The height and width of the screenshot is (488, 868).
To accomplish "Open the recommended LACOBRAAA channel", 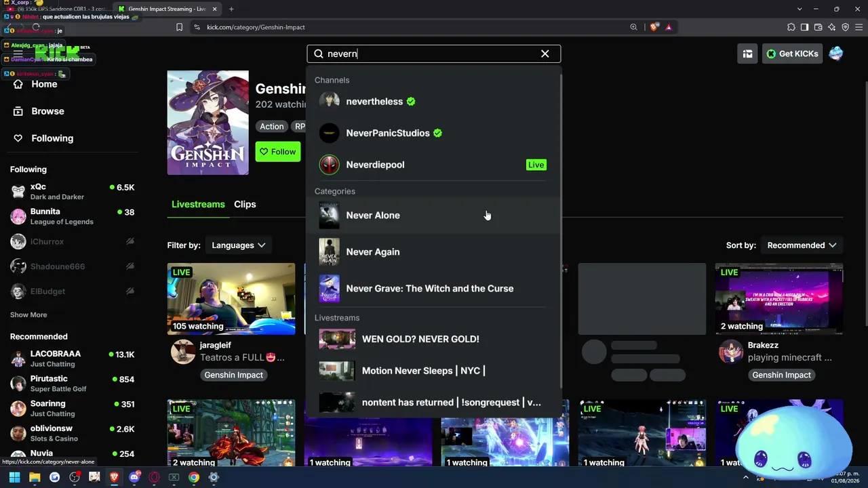I will coord(72,359).
